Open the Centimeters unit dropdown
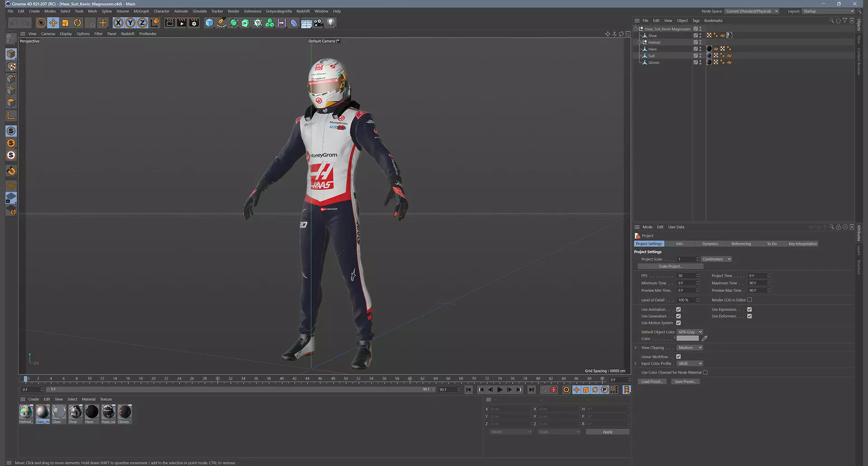This screenshot has width=868, height=466. (x=717, y=259)
